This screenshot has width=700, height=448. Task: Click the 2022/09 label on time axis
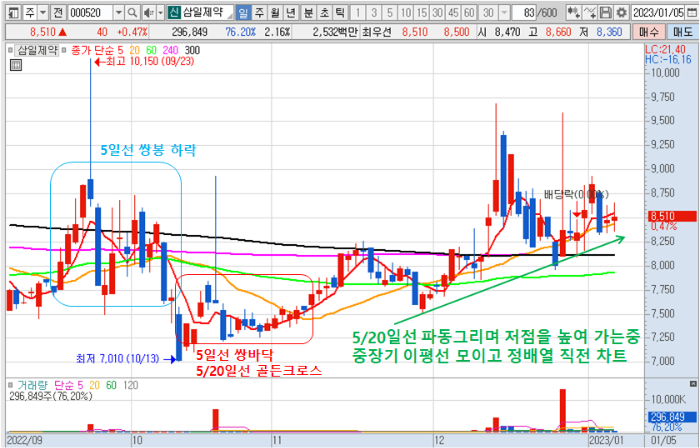24,440
